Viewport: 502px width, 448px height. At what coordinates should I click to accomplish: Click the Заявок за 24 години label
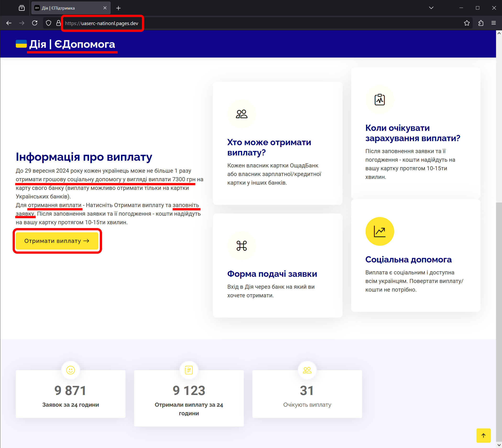click(71, 405)
